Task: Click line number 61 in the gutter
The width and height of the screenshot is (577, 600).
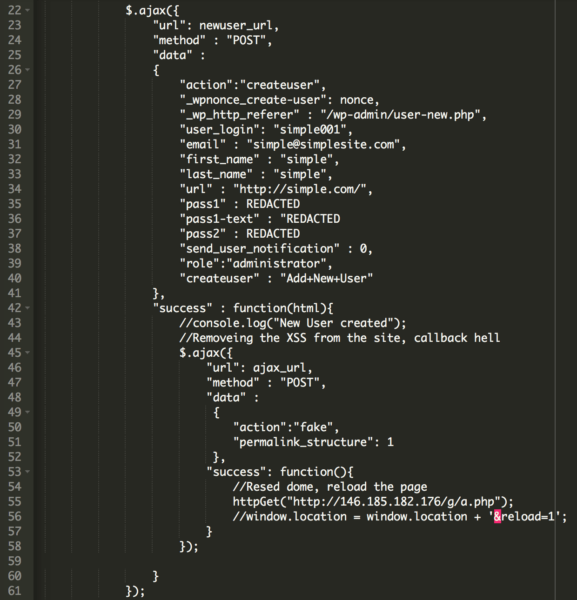Action: pyautogui.click(x=15, y=590)
